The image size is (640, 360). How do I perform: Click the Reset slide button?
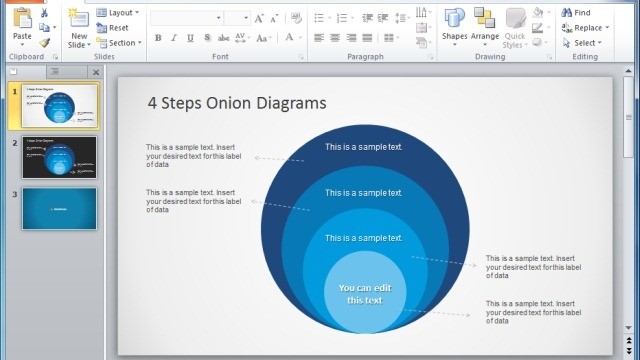click(x=112, y=28)
